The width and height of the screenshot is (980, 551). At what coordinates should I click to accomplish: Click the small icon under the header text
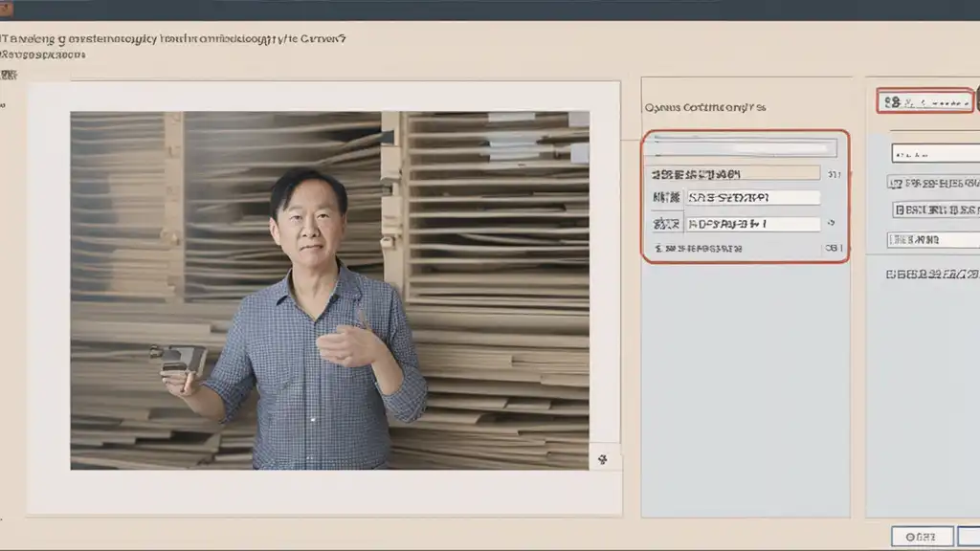point(11,74)
